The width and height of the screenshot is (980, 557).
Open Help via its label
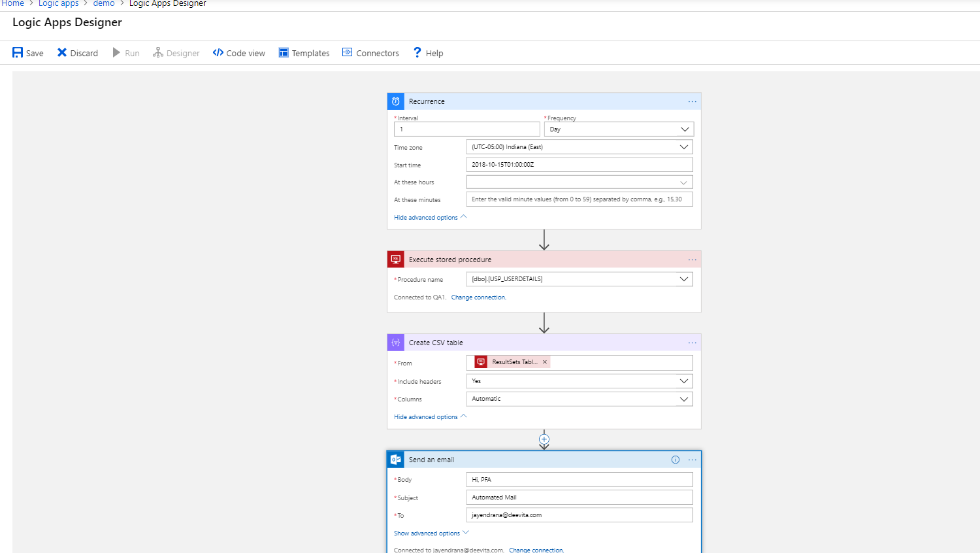coord(434,54)
